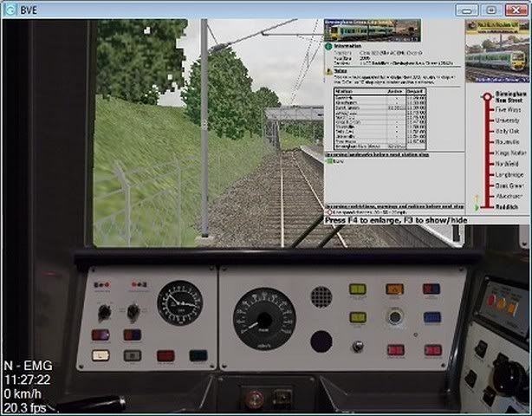
Task: Click the bottom-right red lamp on right panel
Action: [433, 350]
